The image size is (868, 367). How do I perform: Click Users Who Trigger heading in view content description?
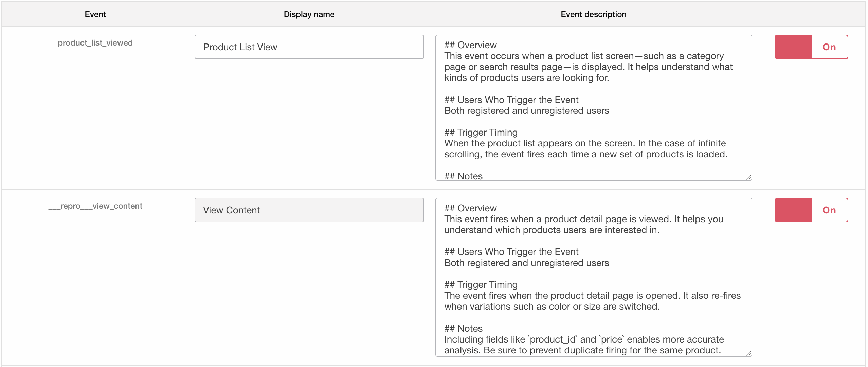tap(511, 252)
